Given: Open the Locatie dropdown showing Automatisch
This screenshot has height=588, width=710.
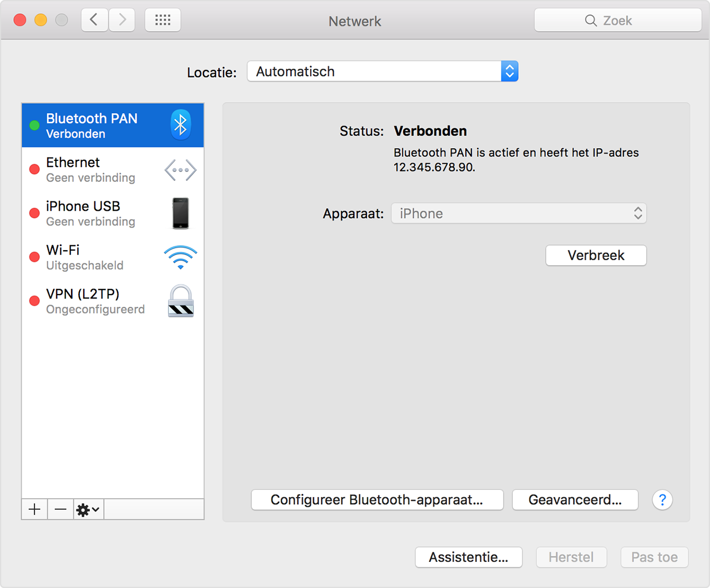Looking at the screenshot, I should click(382, 71).
